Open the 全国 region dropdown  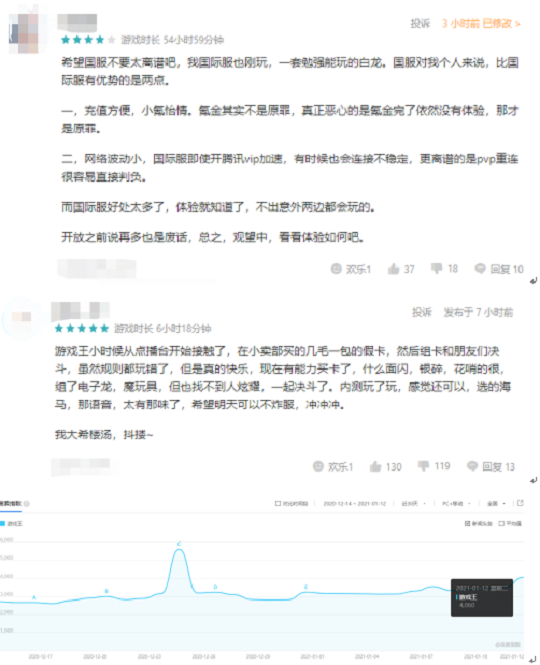496,503
